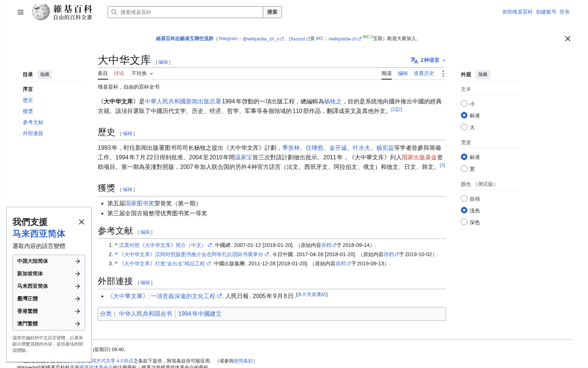Open reference 汉英对照《大中华文库》简介 link
588x368 pixels.
165,245
